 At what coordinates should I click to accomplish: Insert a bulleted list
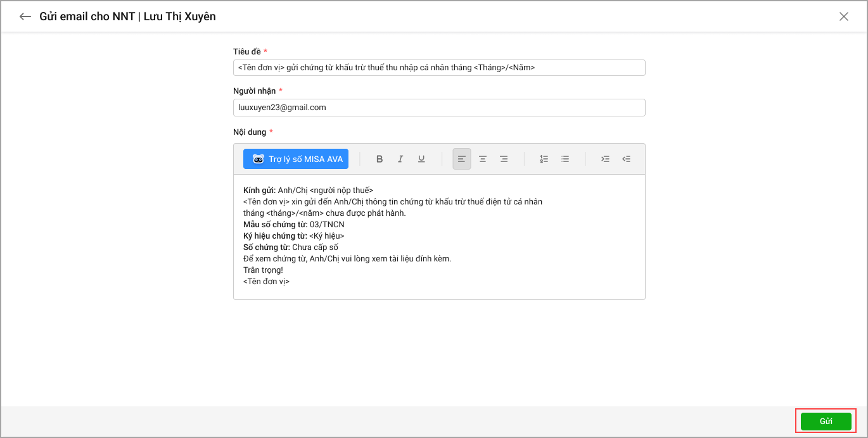565,159
